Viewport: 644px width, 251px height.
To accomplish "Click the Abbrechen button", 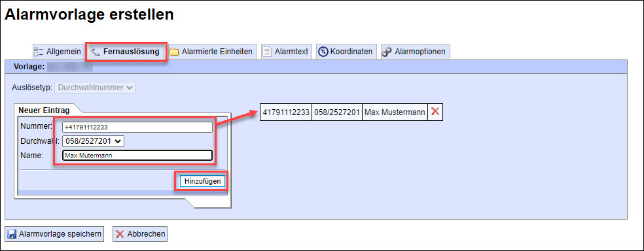I will tap(140, 234).
